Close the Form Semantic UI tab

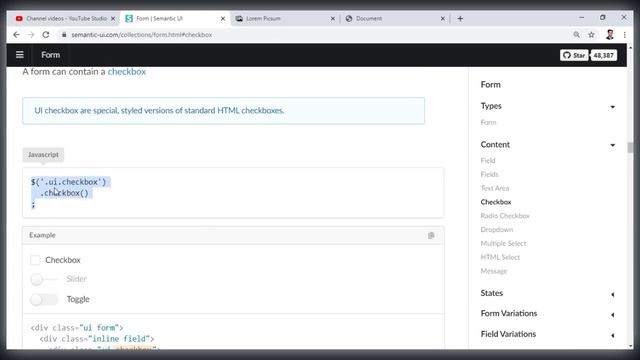click(223, 18)
